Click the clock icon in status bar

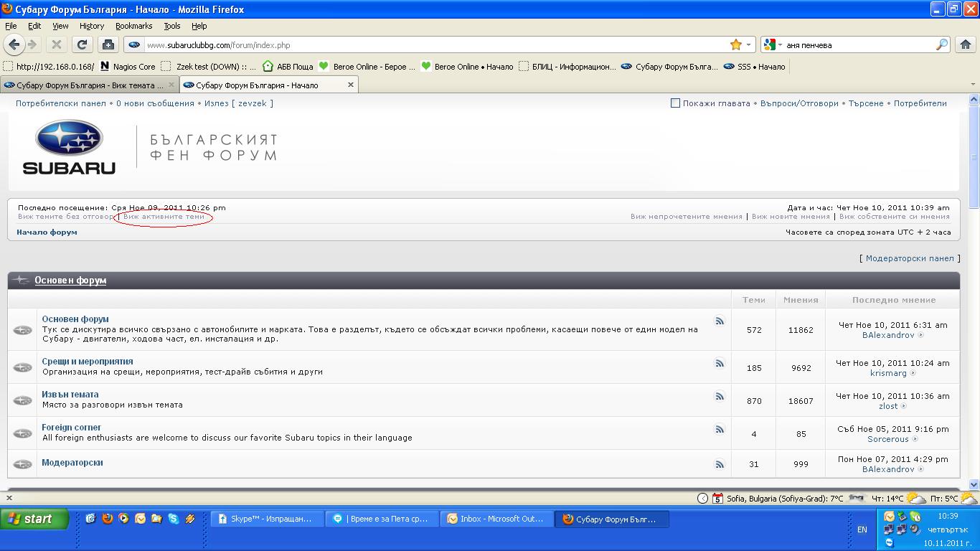tap(702, 499)
